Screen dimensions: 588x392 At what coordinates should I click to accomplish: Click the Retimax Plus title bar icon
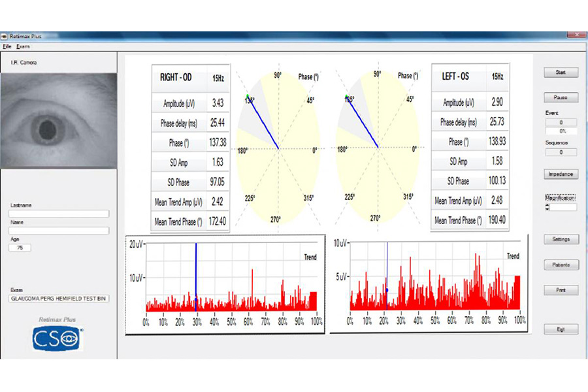point(4,37)
